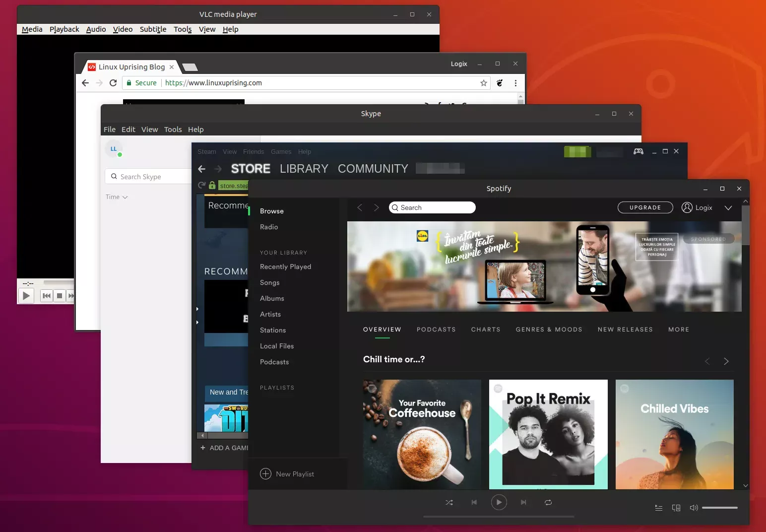Switch to GENRES & MOODS tab

[x=549, y=330]
